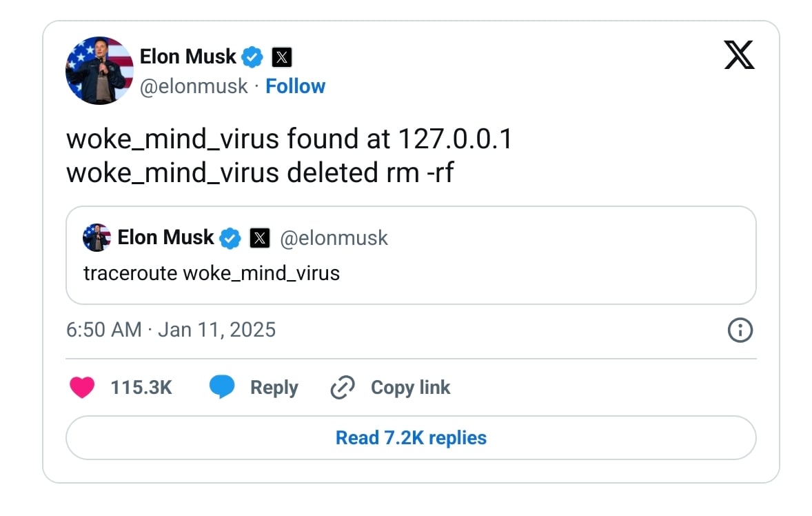Click the chain link copy icon

coord(343,387)
